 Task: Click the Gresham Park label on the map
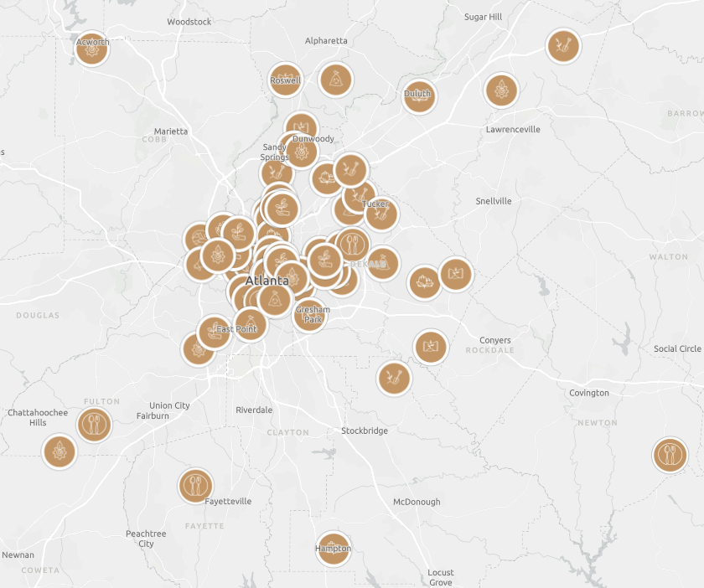click(312, 313)
